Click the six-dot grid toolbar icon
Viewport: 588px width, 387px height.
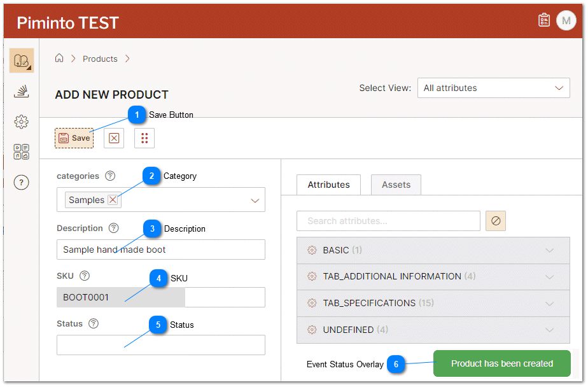pyautogui.click(x=144, y=138)
